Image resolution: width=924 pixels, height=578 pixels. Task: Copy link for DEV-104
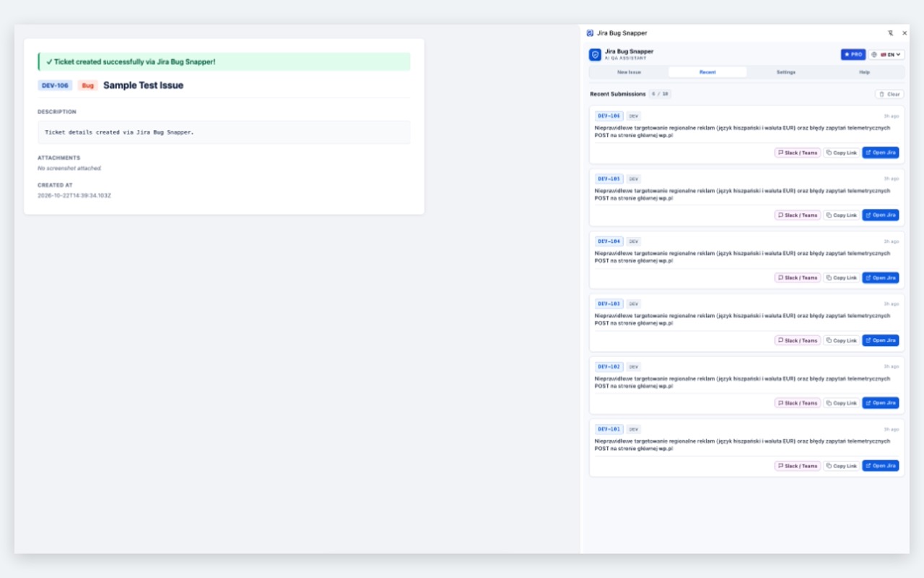842,277
